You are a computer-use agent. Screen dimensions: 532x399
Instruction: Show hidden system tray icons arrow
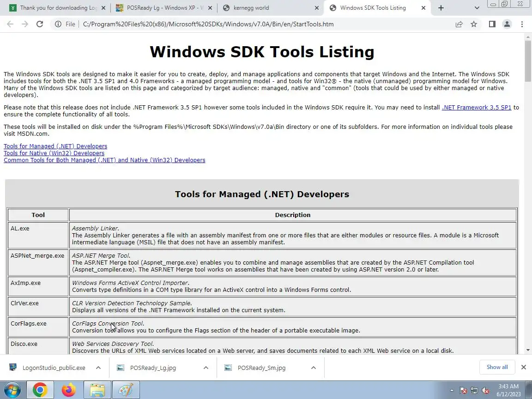pos(452,390)
